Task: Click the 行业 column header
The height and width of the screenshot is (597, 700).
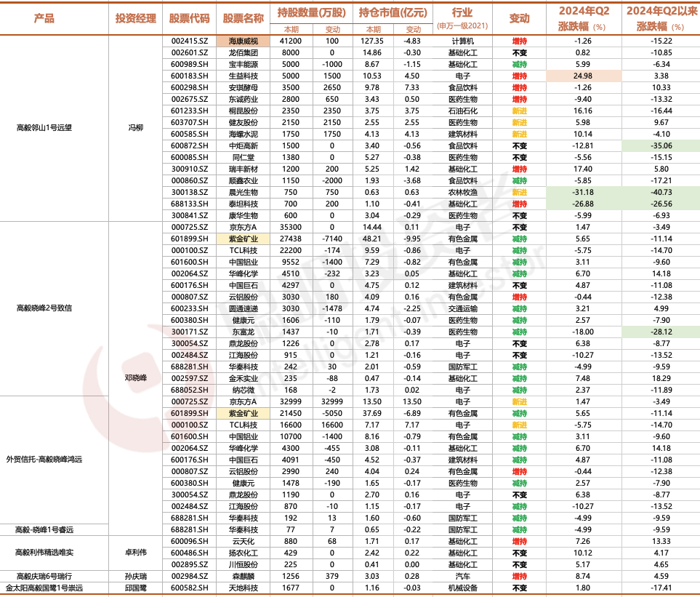Action: tap(462, 13)
